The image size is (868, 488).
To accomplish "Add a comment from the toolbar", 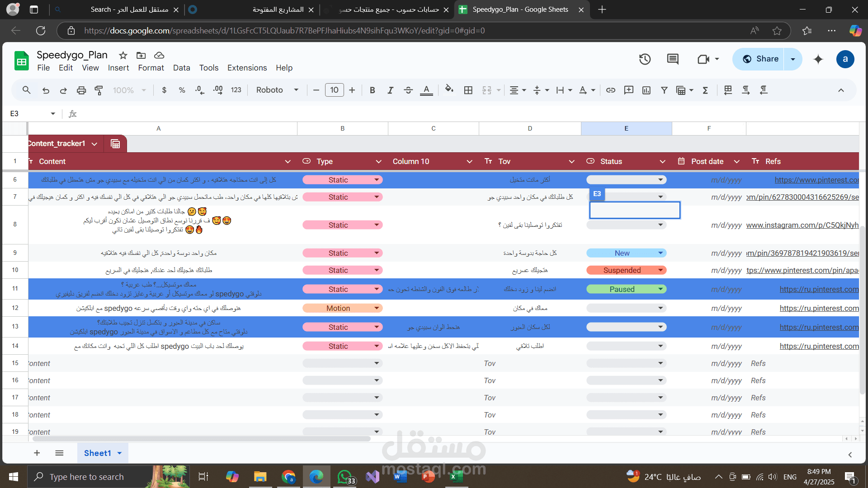I will click(x=629, y=90).
